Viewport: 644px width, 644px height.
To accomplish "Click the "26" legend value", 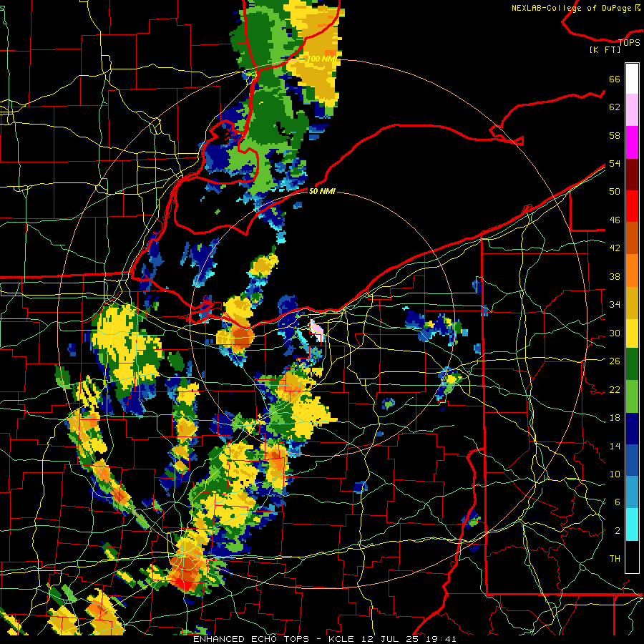I will [x=615, y=361].
